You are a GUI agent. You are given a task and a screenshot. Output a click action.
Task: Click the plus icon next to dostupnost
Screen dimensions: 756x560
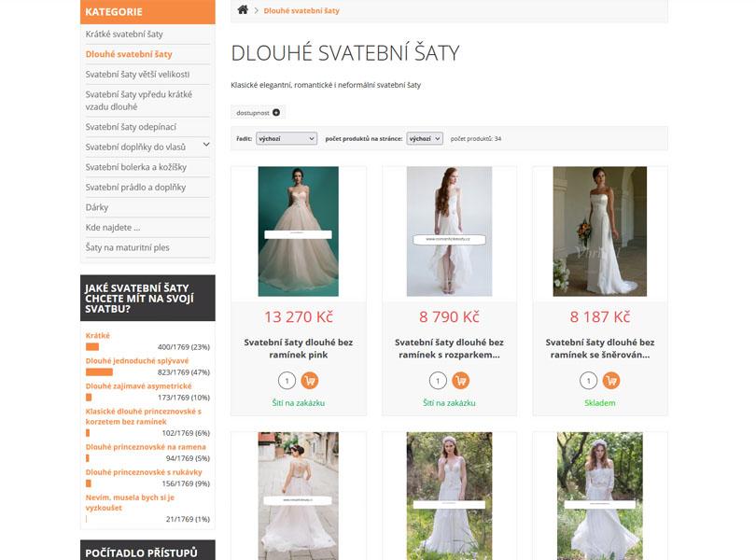276,112
